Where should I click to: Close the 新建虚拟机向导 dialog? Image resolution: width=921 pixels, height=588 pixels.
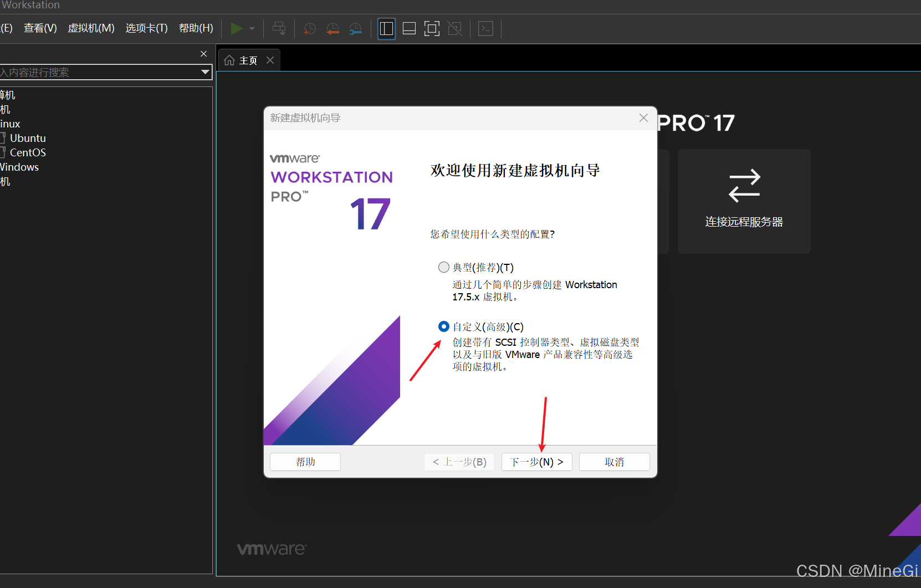pos(643,118)
